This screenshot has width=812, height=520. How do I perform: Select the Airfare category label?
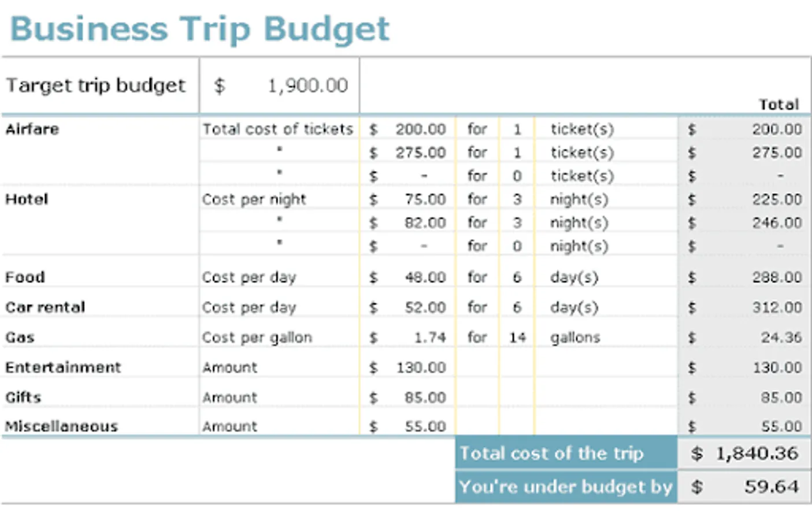[32, 129]
